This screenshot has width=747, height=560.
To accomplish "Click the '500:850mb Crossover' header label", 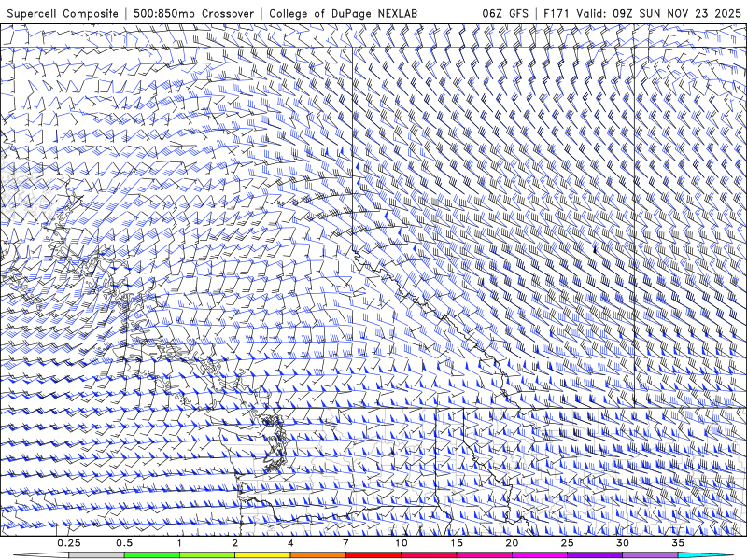I will (194, 13).
